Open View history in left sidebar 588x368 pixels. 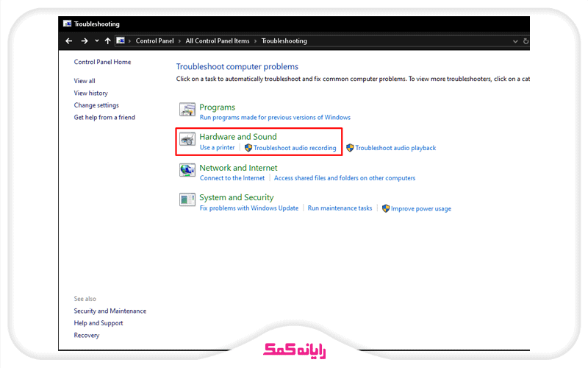tap(90, 93)
